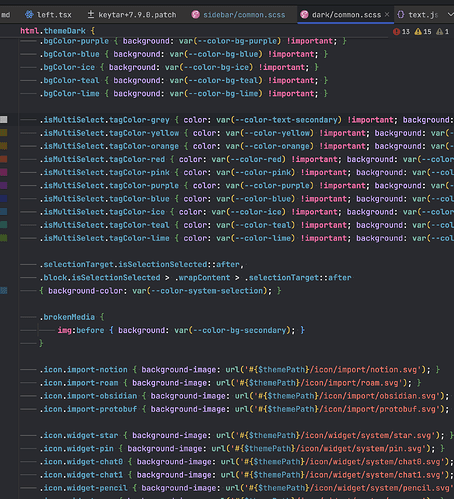Image resolution: width=454 pixels, height=499 pixels.
Task: Click the .isMultiSelect.tagColor-grey selector
Action: coord(104,120)
